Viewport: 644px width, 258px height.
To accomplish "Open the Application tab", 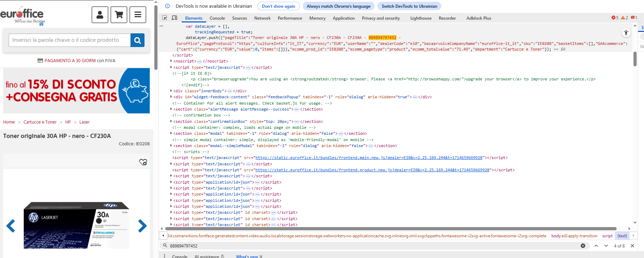I will [344, 18].
